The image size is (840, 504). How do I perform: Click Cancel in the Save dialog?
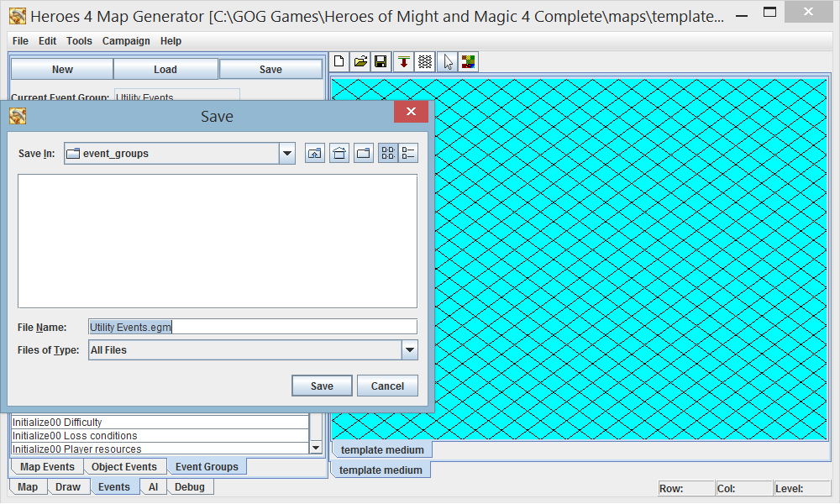(x=387, y=386)
